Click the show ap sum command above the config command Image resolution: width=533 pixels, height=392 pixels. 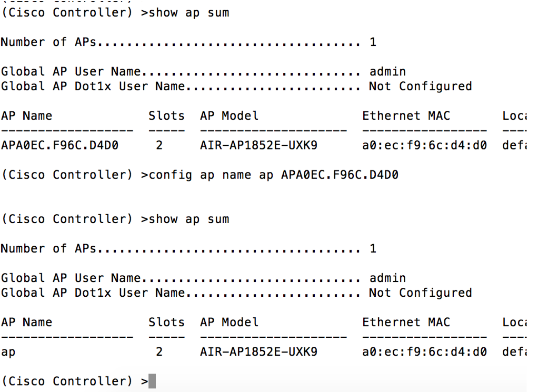click(189, 13)
